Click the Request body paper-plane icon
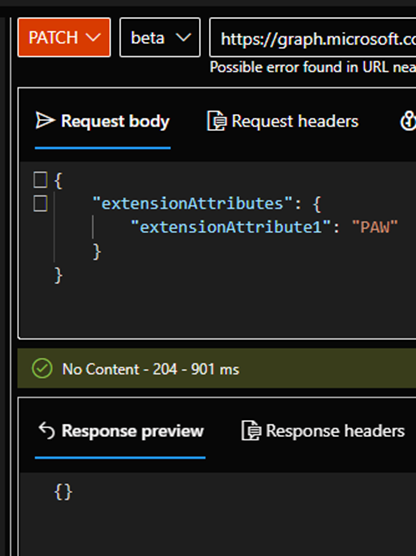 point(45,121)
